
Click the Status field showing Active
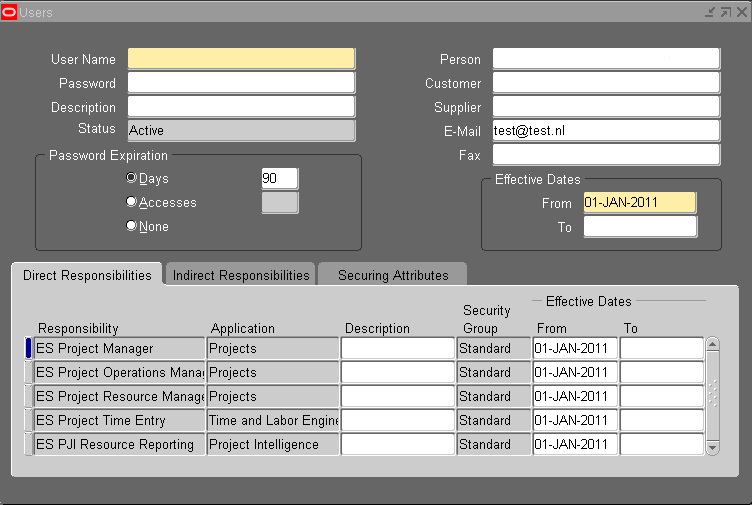tap(241, 130)
